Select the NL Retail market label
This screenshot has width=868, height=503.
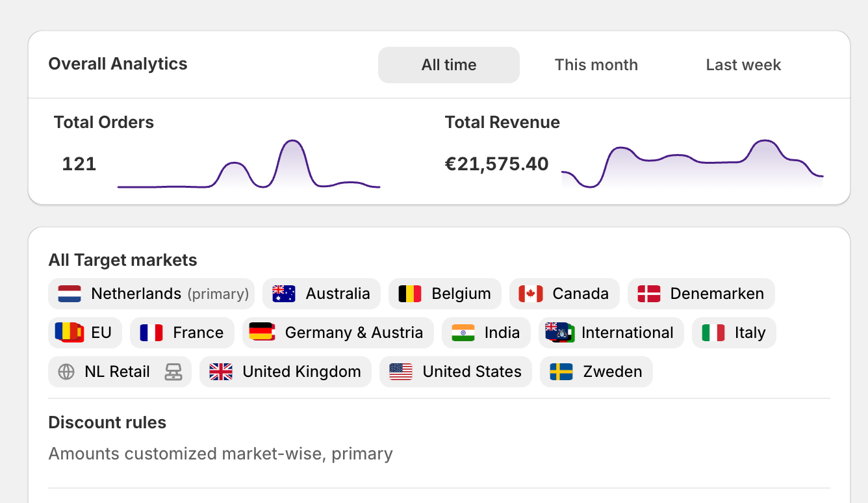117,372
